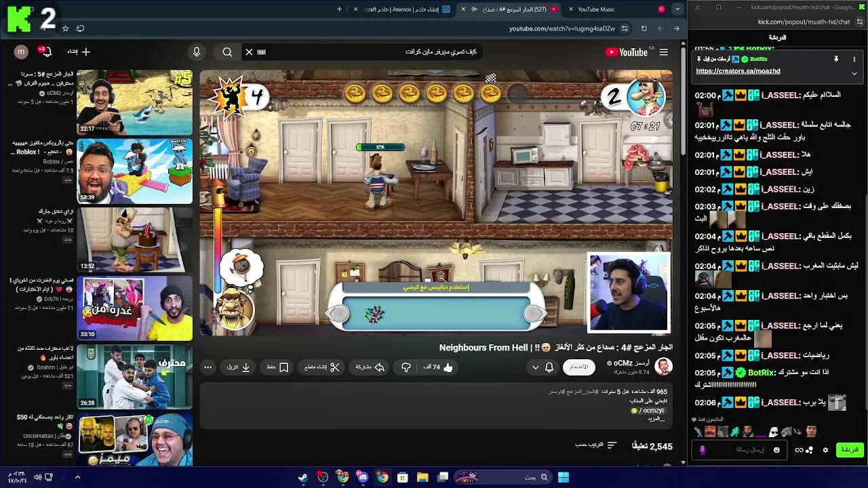Close the YouTube Music tab
868x488 pixels.
pos(571,9)
